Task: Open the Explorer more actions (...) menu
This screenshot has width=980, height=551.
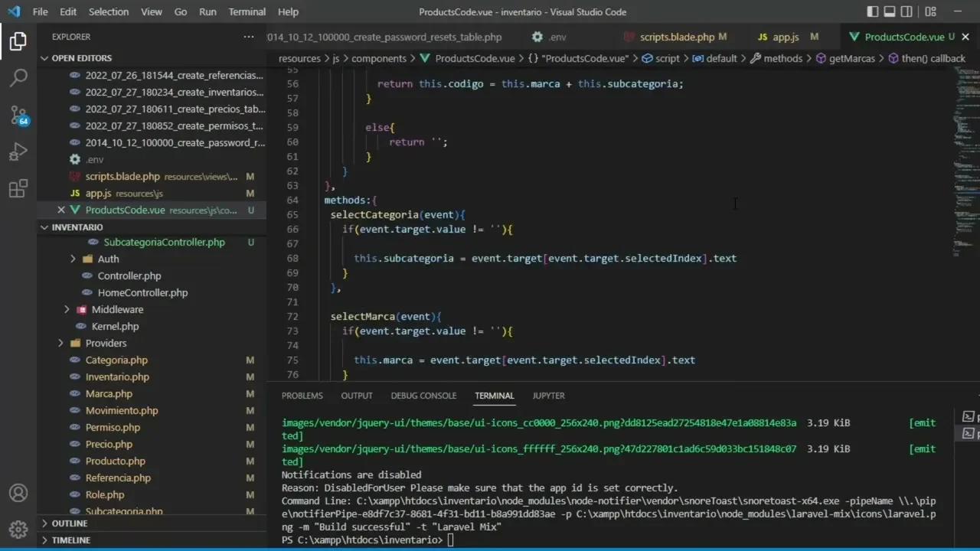Action: click(x=248, y=36)
